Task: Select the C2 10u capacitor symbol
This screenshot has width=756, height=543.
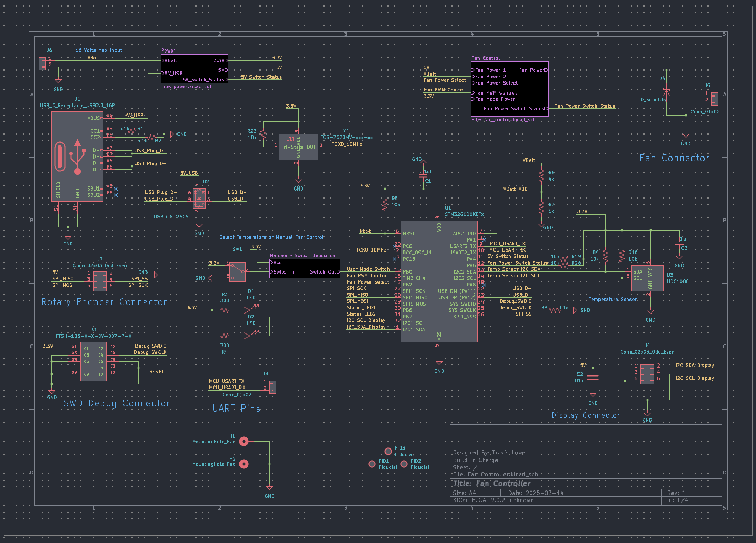Action: (x=593, y=377)
